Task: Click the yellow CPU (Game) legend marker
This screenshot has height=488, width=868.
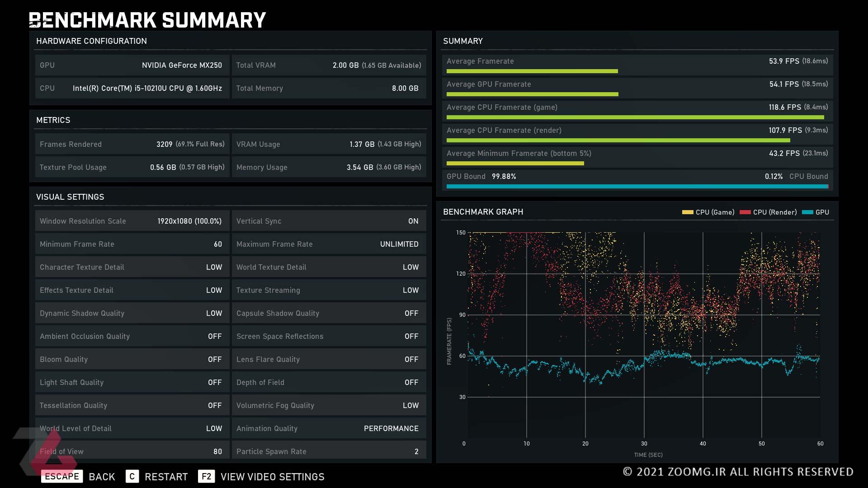Action: 688,212
